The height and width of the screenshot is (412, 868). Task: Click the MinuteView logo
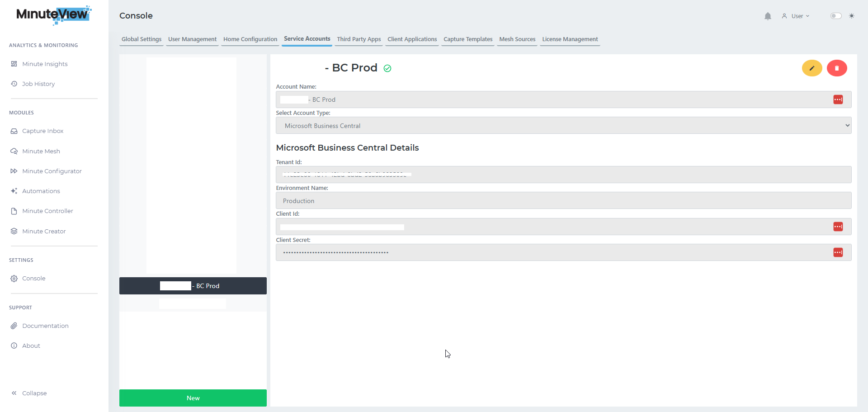[54, 15]
